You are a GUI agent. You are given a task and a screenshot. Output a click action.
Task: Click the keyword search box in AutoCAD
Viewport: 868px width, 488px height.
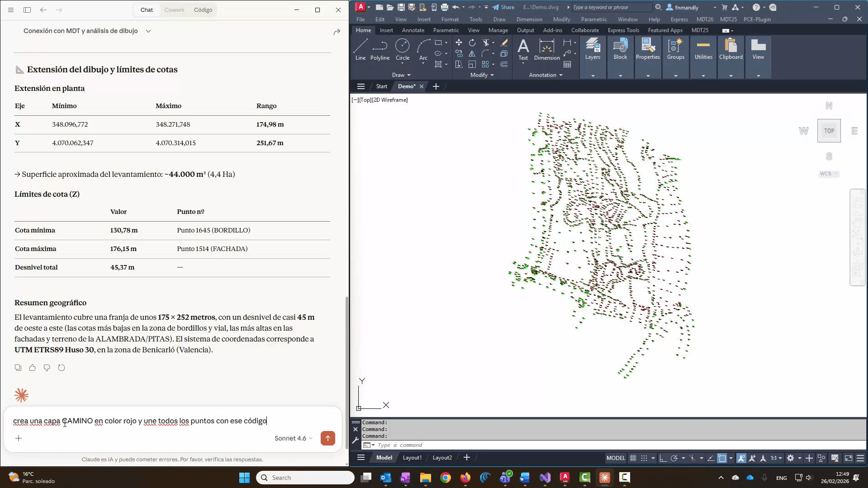tap(612, 7)
